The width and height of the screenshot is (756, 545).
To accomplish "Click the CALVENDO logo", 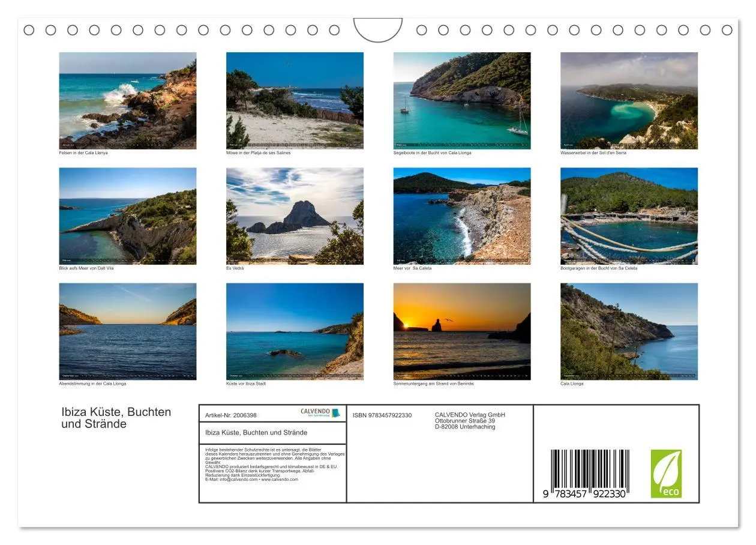I will [x=320, y=413].
